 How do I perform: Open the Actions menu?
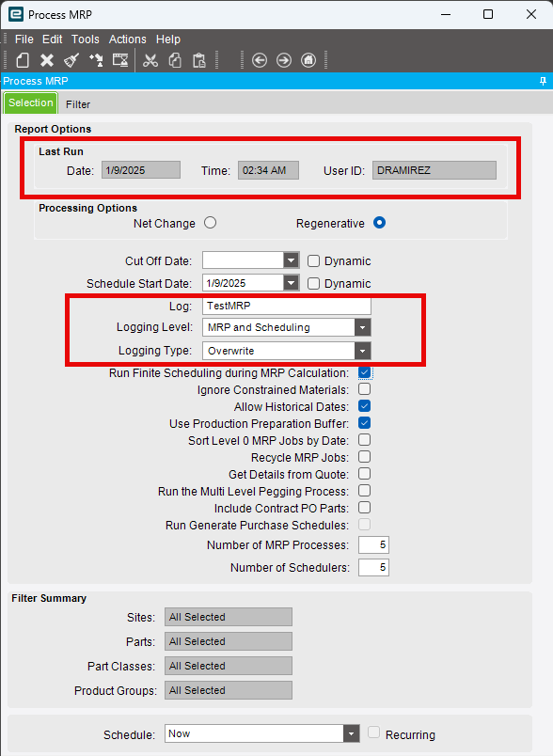tap(127, 39)
